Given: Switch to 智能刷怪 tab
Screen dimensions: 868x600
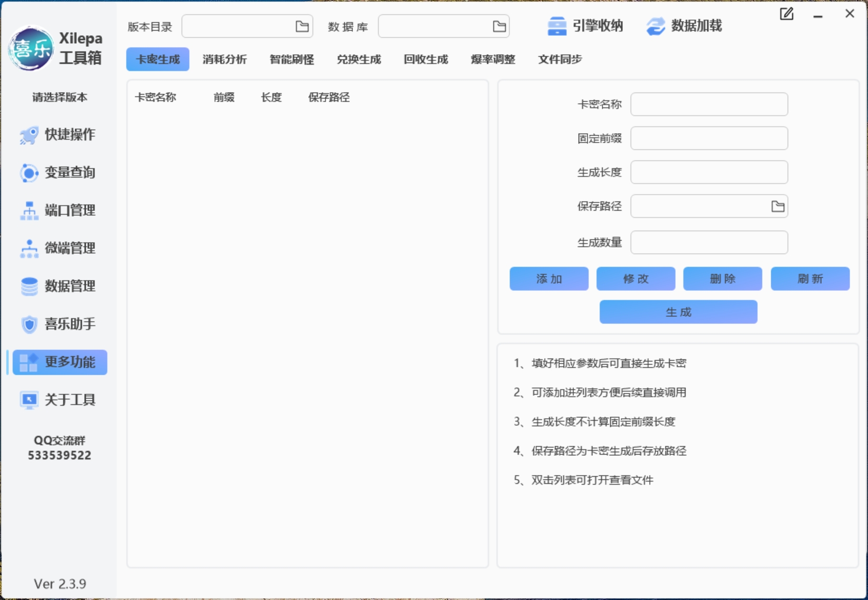Looking at the screenshot, I should coord(291,59).
